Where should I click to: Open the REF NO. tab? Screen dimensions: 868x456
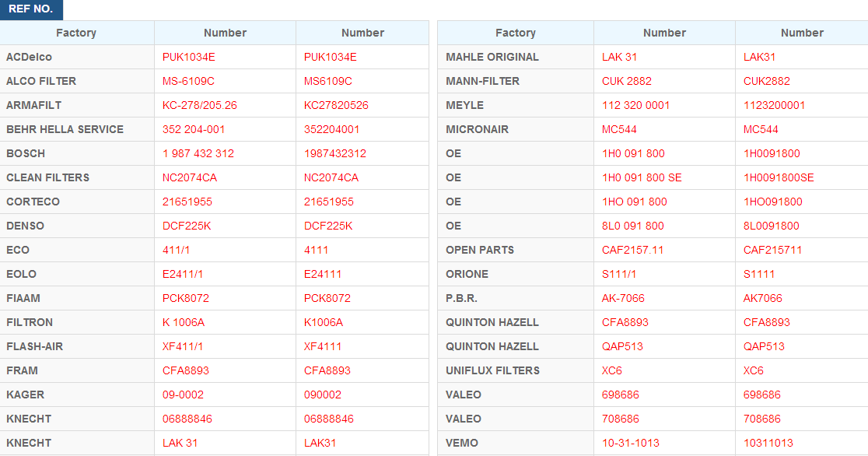click(31, 9)
